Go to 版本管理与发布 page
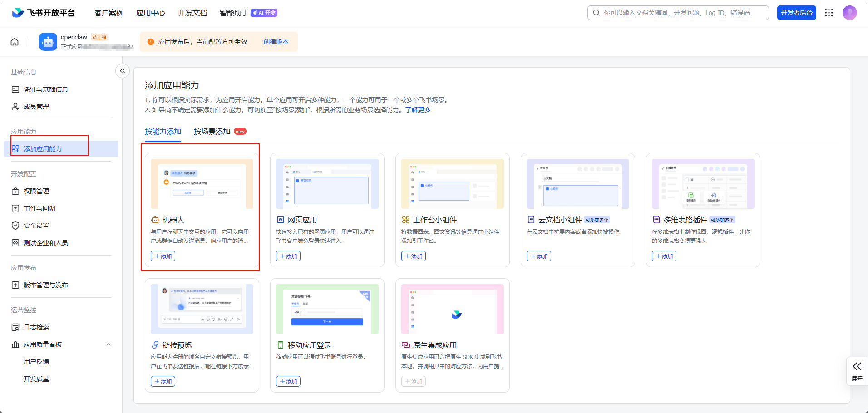 pos(45,285)
